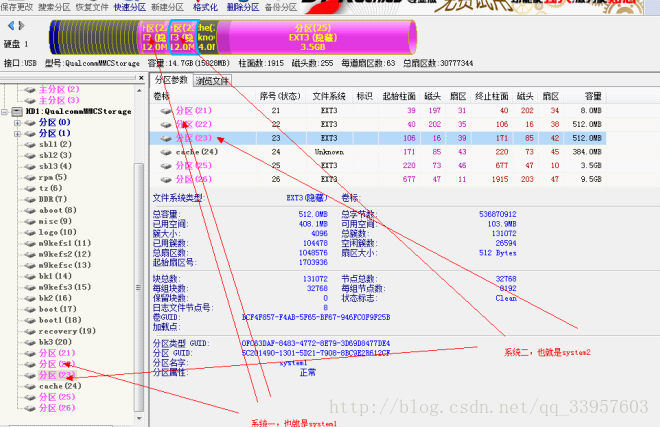660x427 pixels.
Task: Select the 分区(22) block in disk bar
Action: point(154,37)
